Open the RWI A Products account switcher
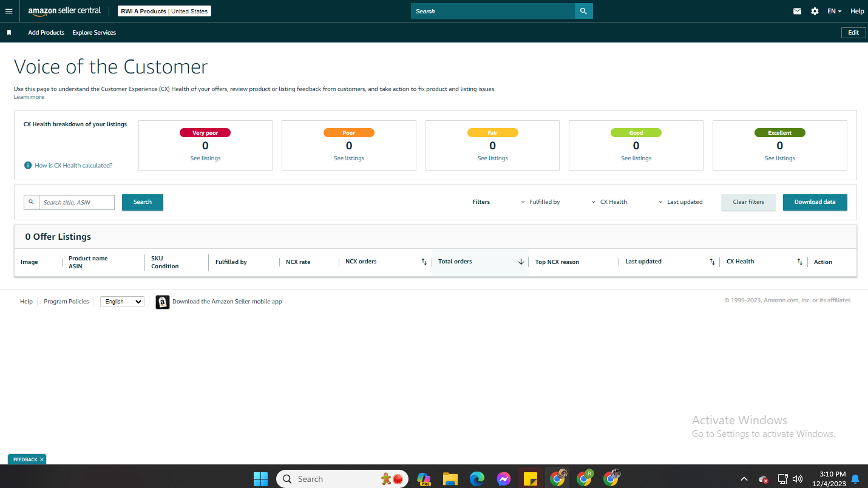Image resolution: width=868 pixels, height=488 pixels. click(x=164, y=11)
